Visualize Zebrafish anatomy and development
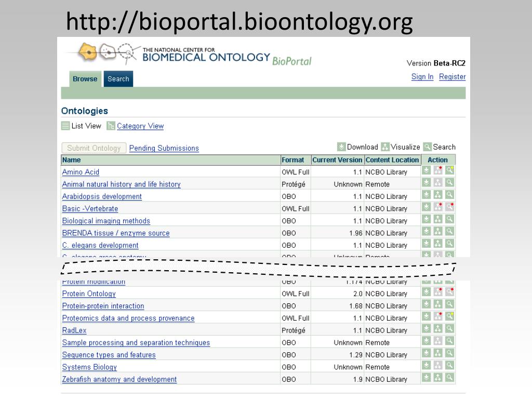532x399 pixels. tap(438, 377)
